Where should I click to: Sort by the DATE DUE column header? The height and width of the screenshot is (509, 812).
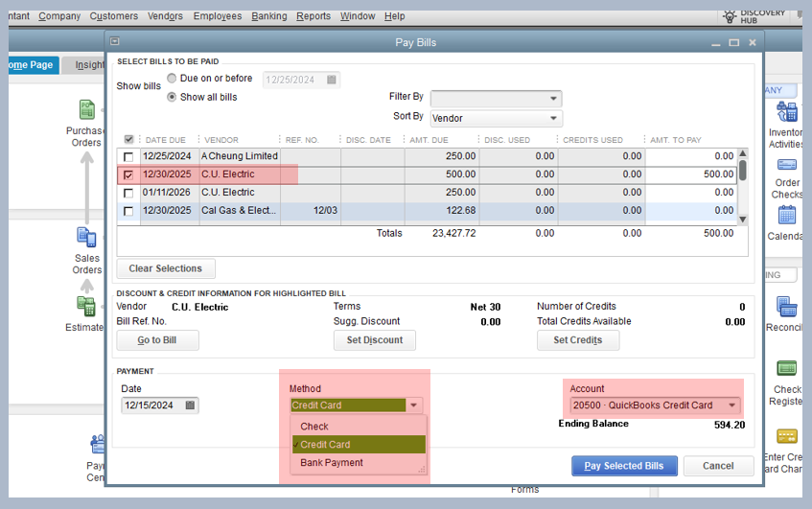coord(165,140)
